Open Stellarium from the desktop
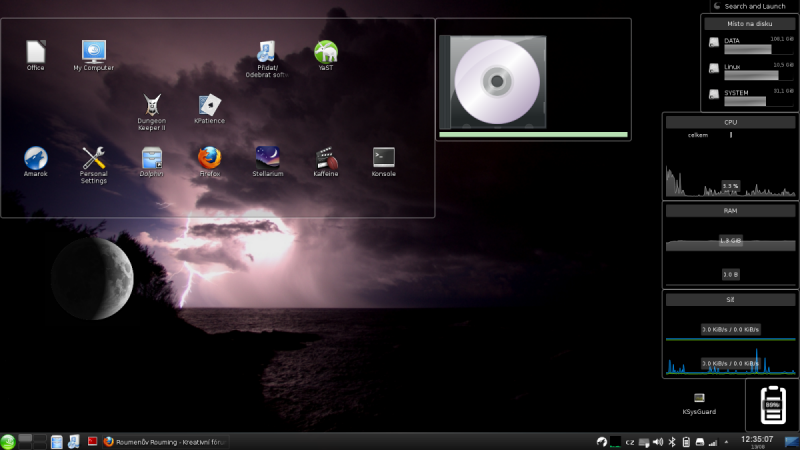The width and height of the screenshot is (800, 450). point(267,158)
